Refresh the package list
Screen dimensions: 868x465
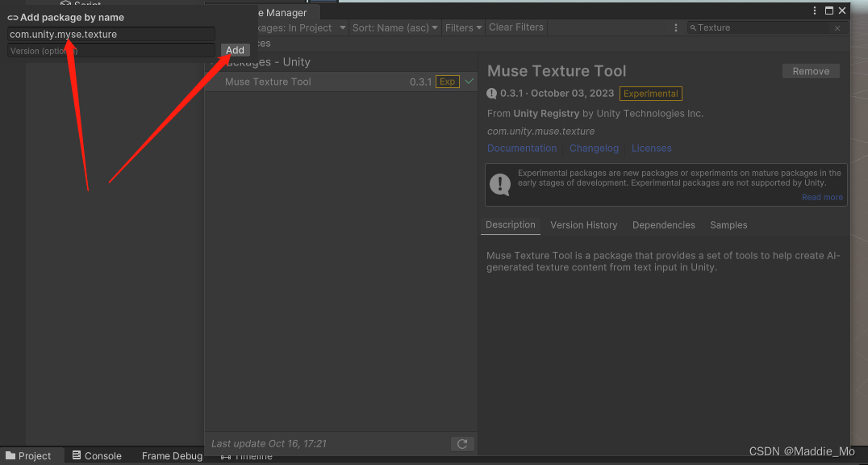pos(462,444)
